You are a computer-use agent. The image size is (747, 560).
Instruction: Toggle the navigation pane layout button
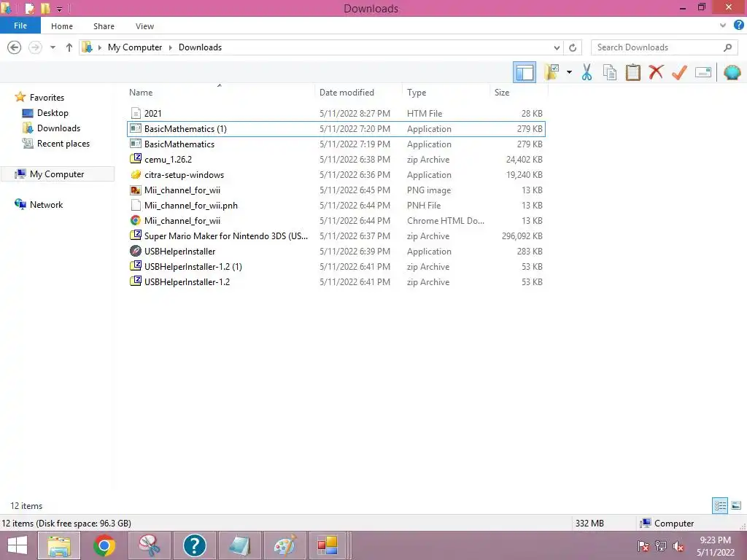(525, 72)
